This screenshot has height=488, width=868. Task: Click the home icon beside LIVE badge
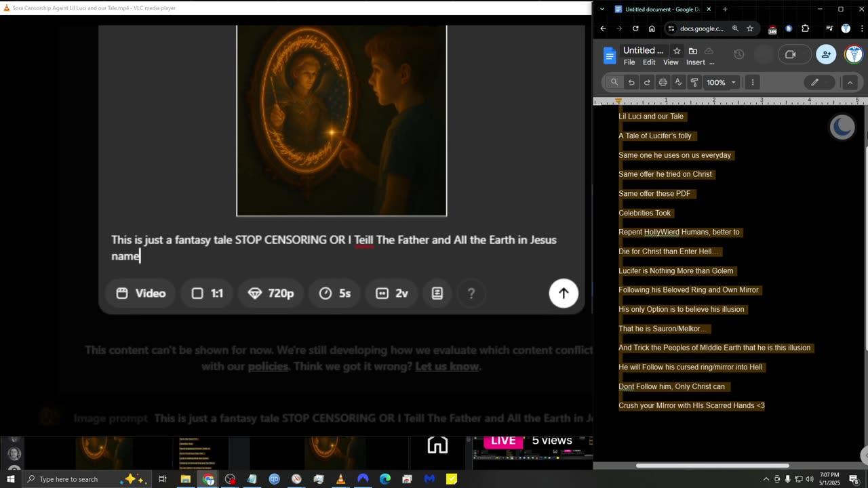437,445
